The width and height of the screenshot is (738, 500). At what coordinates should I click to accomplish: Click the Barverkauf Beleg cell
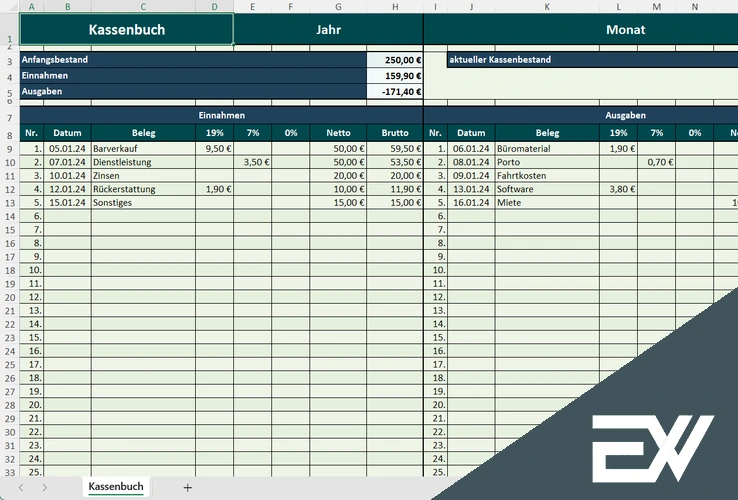pos(143,149)
